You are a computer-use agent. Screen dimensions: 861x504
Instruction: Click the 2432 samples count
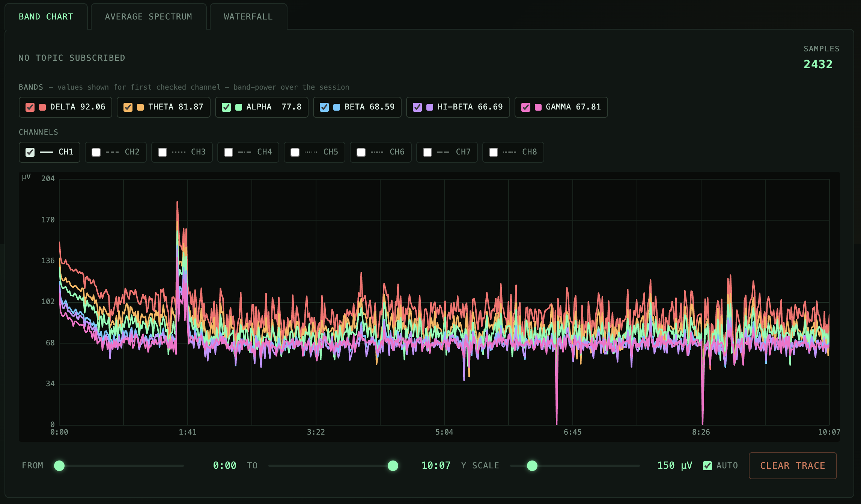point(818,64)
